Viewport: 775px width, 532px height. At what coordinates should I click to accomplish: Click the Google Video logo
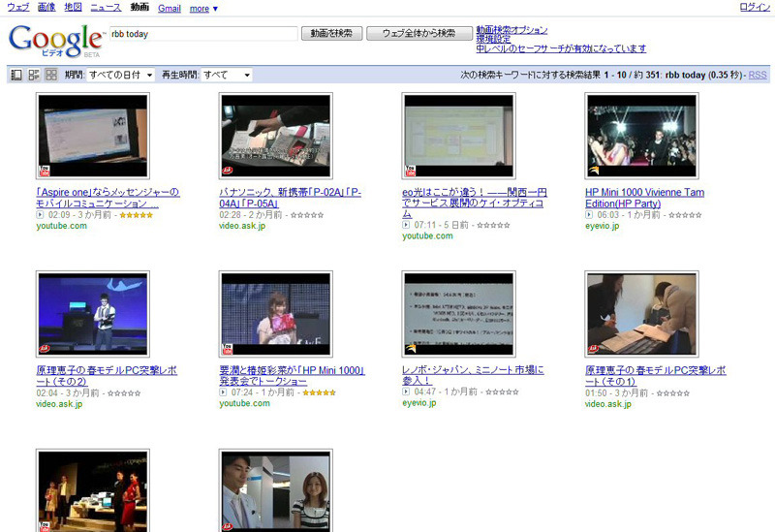[56, 41]
